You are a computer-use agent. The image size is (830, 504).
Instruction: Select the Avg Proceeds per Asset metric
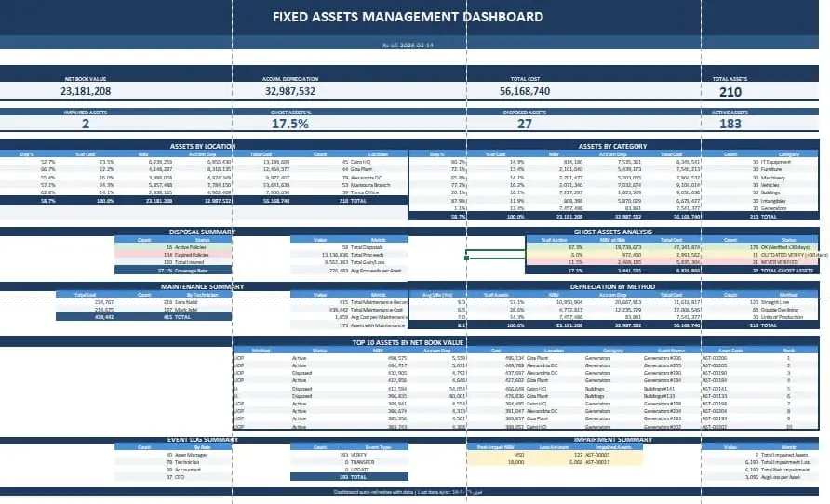click(349, 271)
